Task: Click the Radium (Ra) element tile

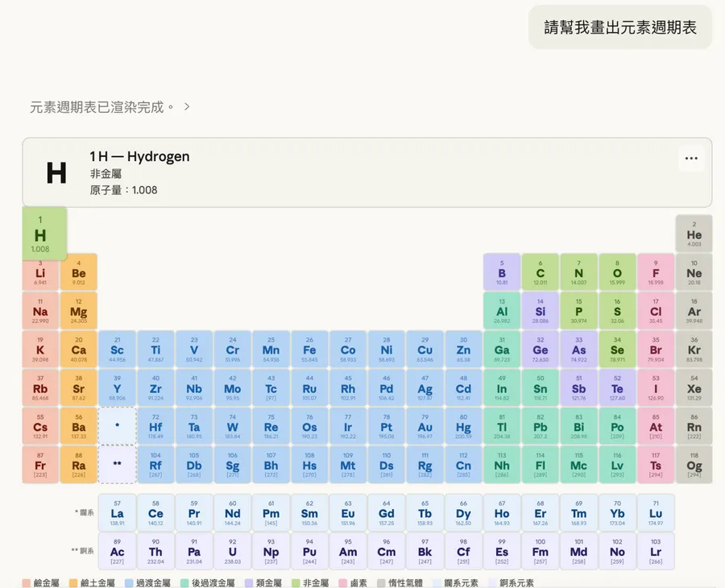Action: pos(78,466)
